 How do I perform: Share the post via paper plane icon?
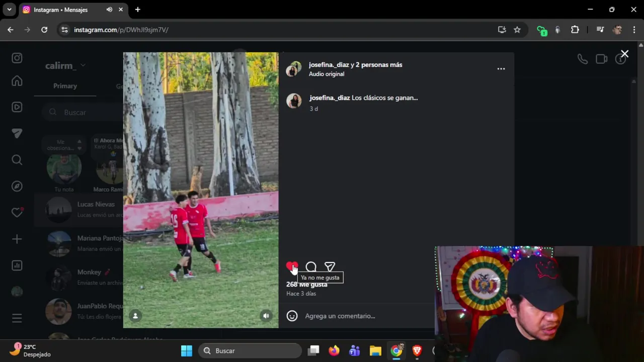coord(330,267)
